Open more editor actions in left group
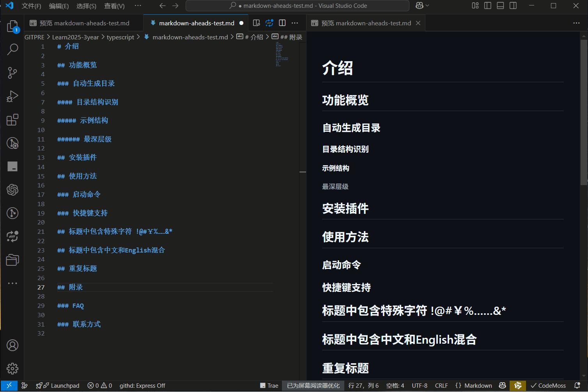The image size is (588, 392). point(295,23)
